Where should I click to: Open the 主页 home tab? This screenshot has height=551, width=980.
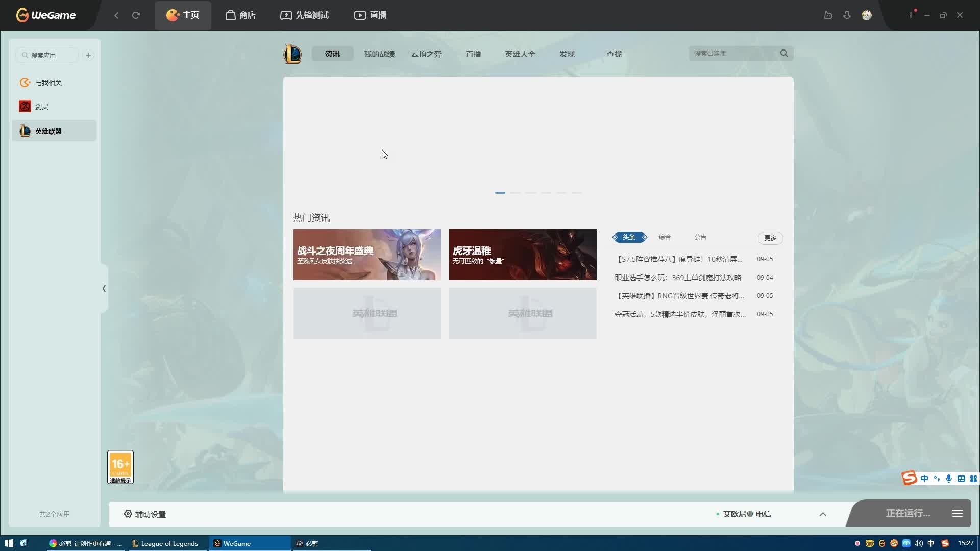(183, 15)
